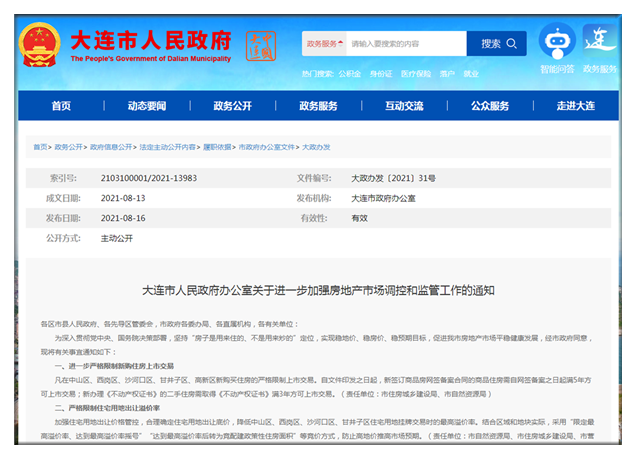Click the 就业 hot search link

[471, 73]
